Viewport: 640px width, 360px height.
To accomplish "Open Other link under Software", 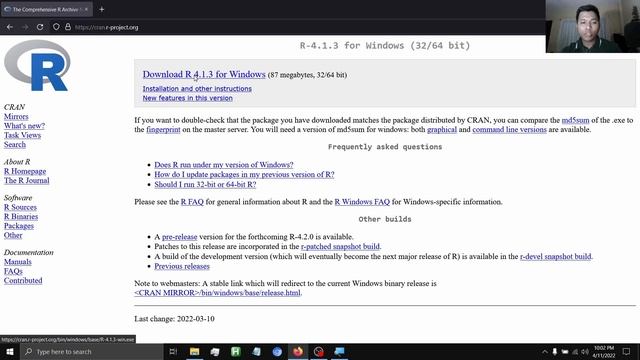I will pyautogui.click(x=13, y=235).
